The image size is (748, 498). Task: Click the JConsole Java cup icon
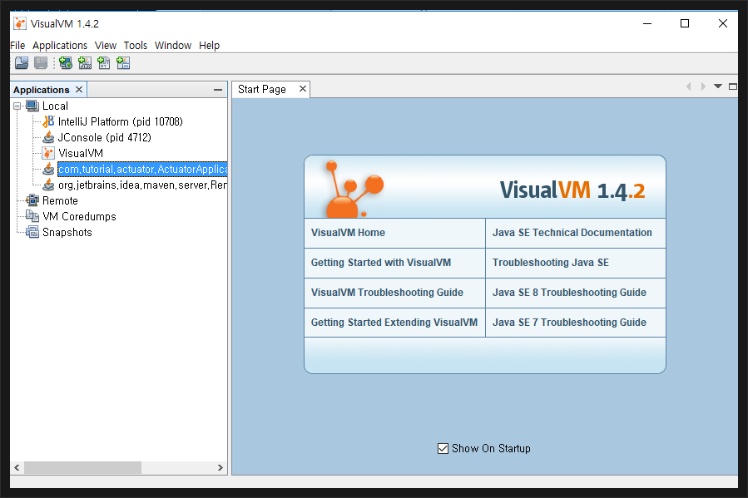point(48,137)
